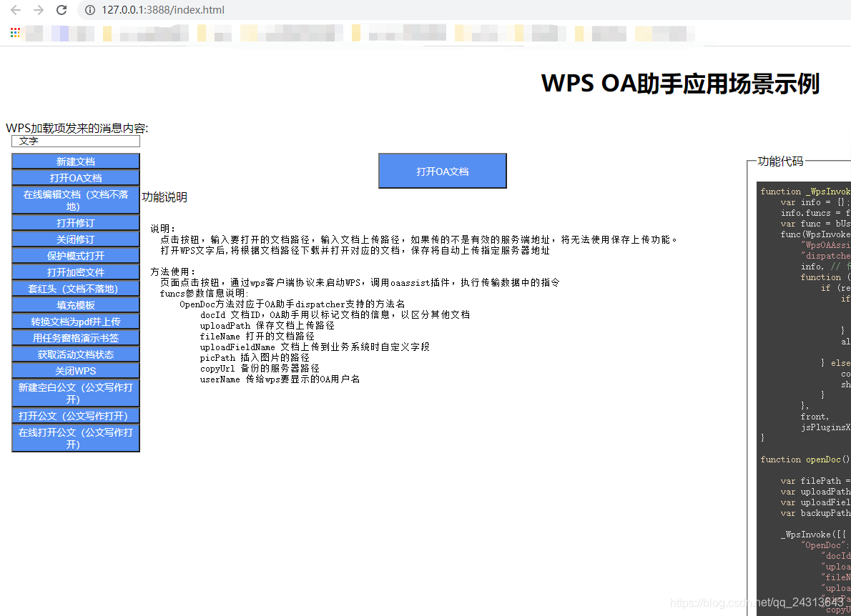Click the userName OA用户名 description line
851x616 pixels.
click(x=280, y=379)
